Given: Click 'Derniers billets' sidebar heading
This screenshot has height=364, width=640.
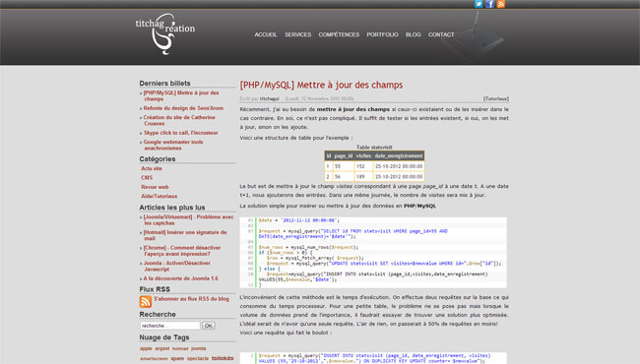Looking at the screenshot, I should point(164,84).
